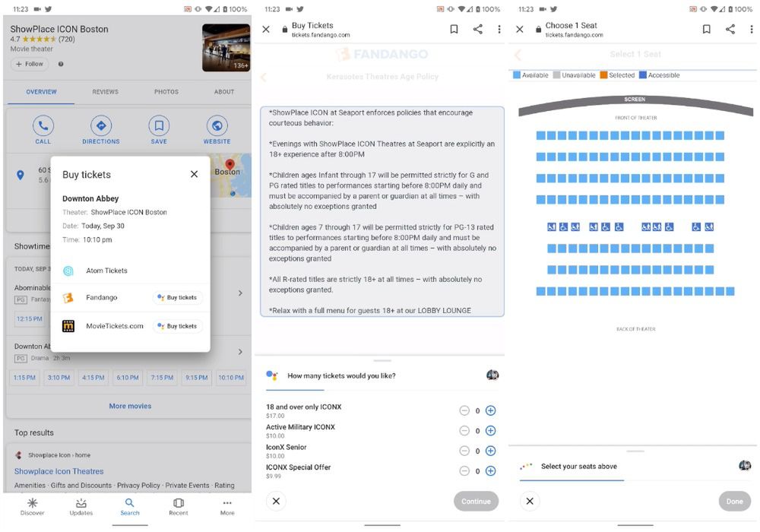This screenshot has height=532, width=760.
Task: Save ShowPlace ICON Boston place
Action: (159, 126)
